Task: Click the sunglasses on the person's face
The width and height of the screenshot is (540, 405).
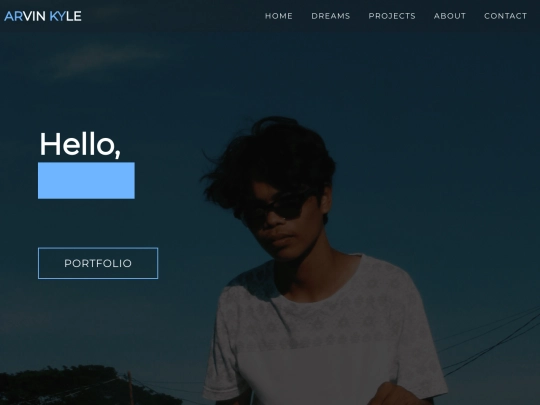Action: (x=274, y=209)
